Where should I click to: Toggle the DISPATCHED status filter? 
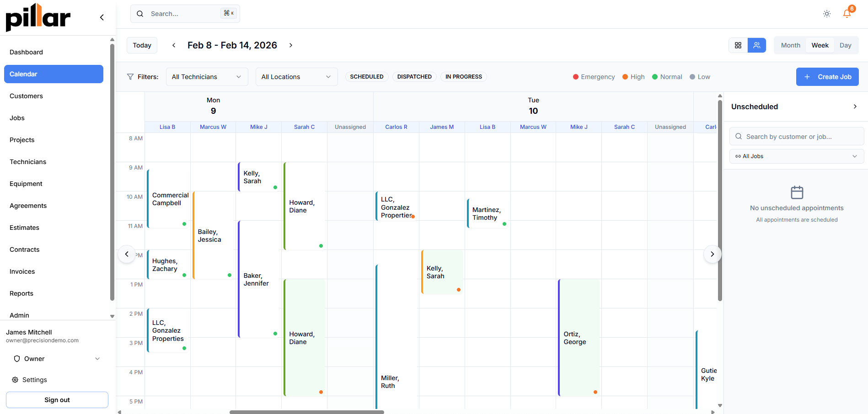click(414, 77)
